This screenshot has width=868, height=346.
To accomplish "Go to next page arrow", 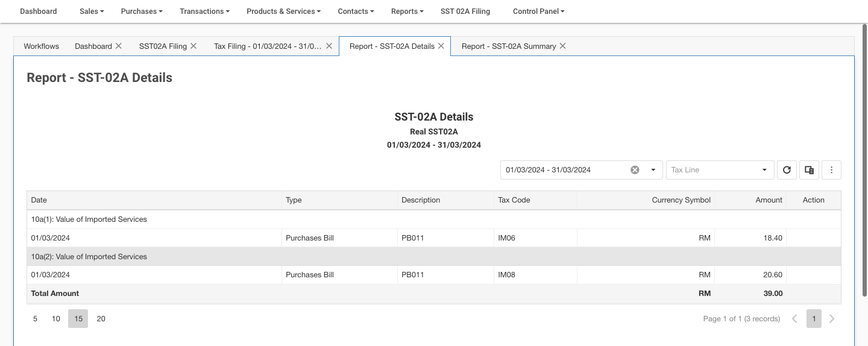I will (x=832, y=319).
